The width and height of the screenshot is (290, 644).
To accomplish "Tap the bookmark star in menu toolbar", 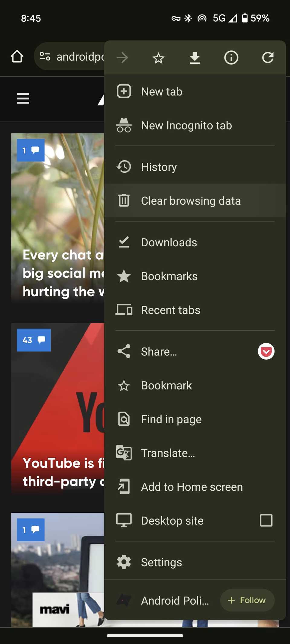I will point(158,58).
